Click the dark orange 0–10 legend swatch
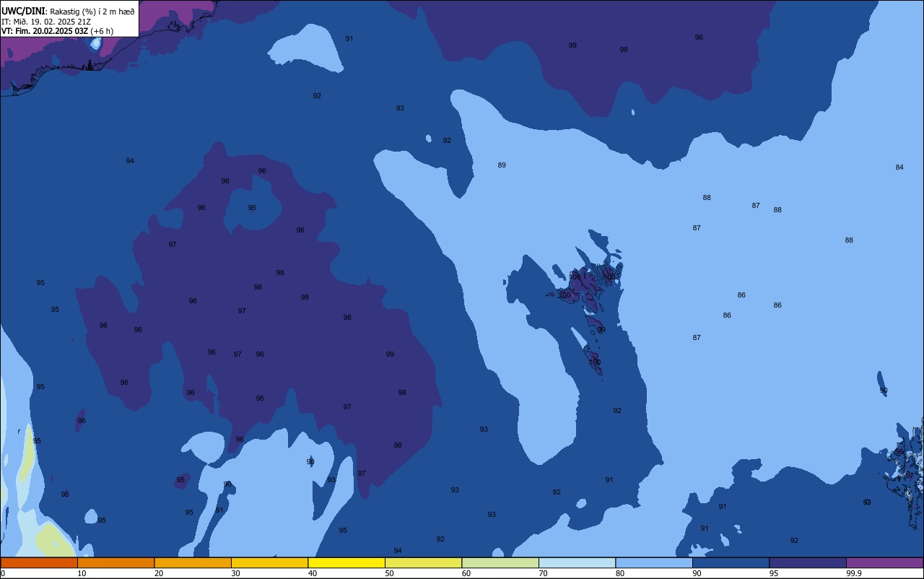This screenshot has width=924, height=579. pyautogui.click(x=39, y=562)
